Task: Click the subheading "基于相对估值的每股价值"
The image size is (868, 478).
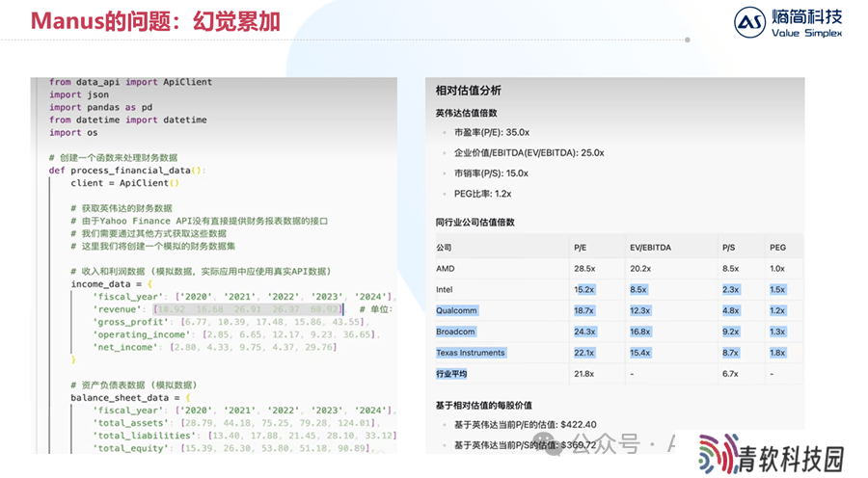Action: click(x=484, y=406)
